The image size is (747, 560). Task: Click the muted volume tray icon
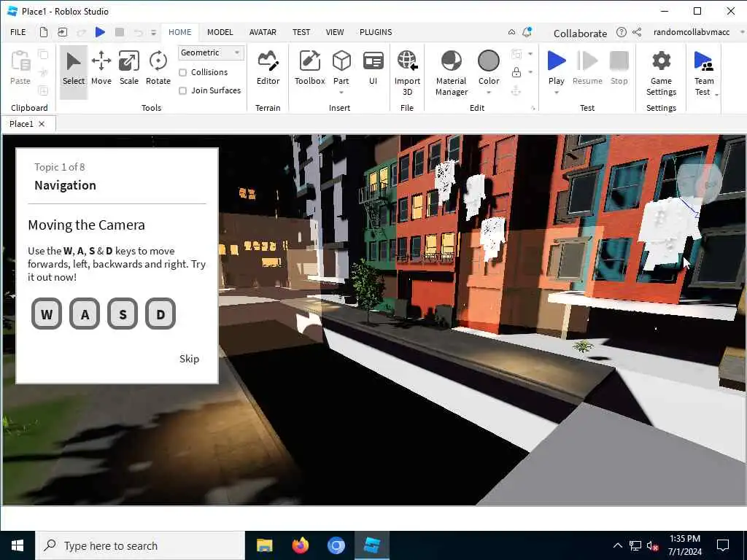[x=653, y=545]
